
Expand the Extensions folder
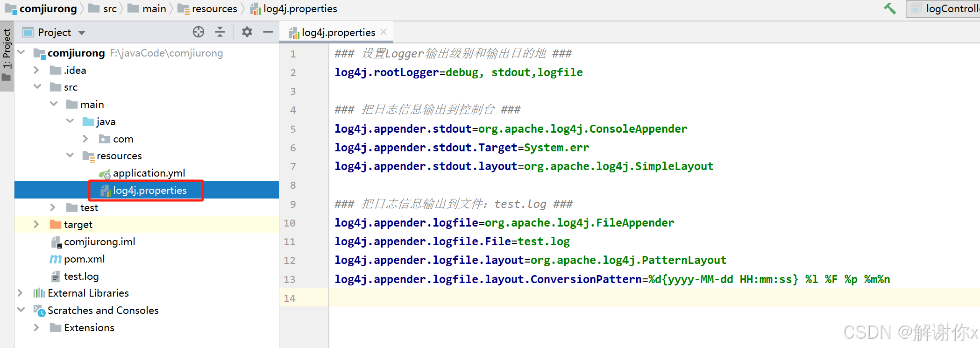coord(37,327)
